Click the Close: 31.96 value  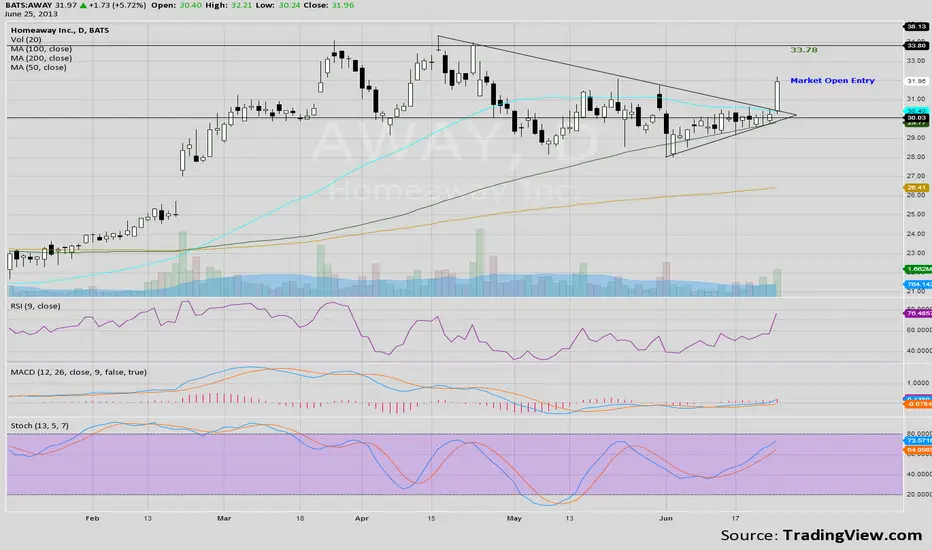click(329, 5)
